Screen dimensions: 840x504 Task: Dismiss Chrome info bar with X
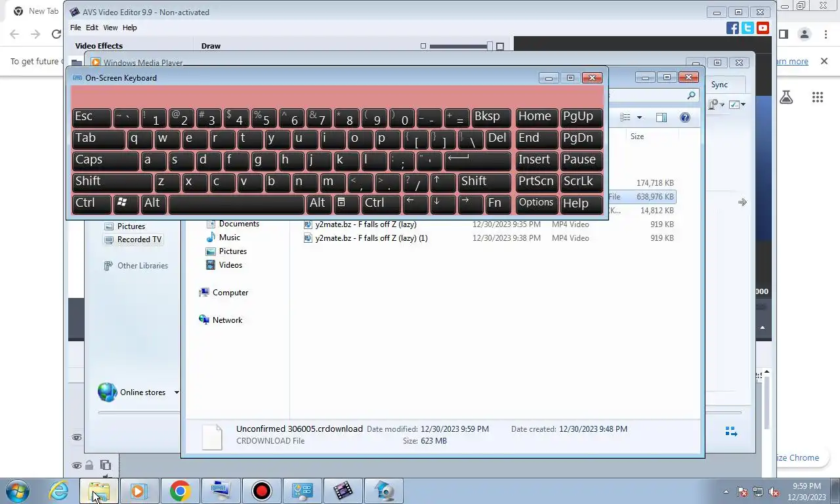824,61
